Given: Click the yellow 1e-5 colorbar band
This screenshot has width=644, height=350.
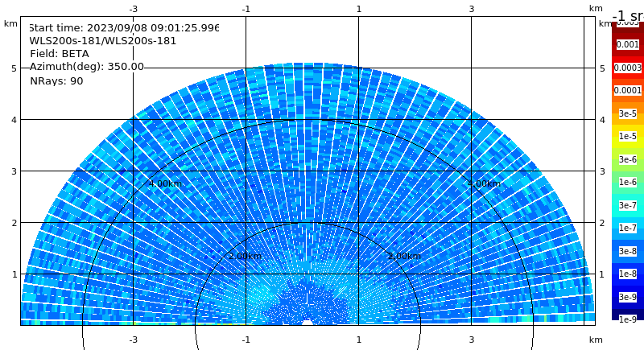Looking at the screenshot, I should click(628, 136).
